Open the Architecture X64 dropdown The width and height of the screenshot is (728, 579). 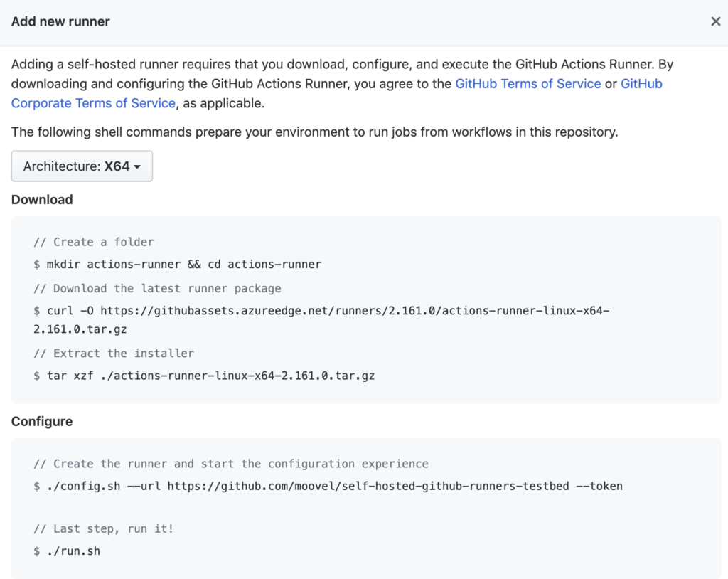82,166
